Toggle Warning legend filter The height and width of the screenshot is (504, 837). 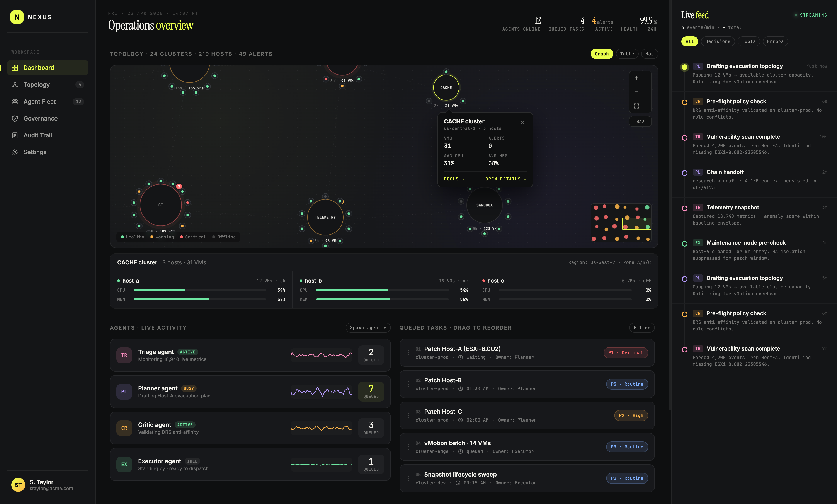click(x=162, y=237)
